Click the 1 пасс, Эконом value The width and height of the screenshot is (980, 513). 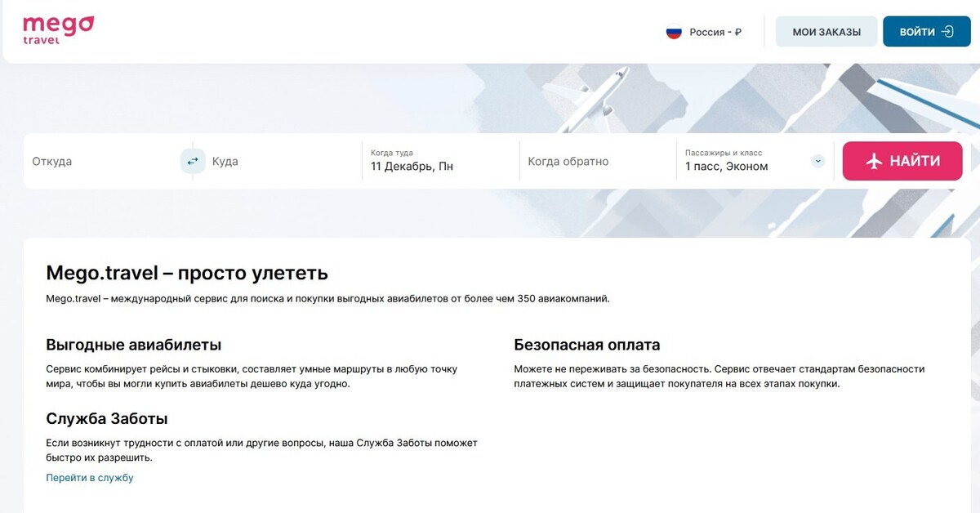point(726,167)
